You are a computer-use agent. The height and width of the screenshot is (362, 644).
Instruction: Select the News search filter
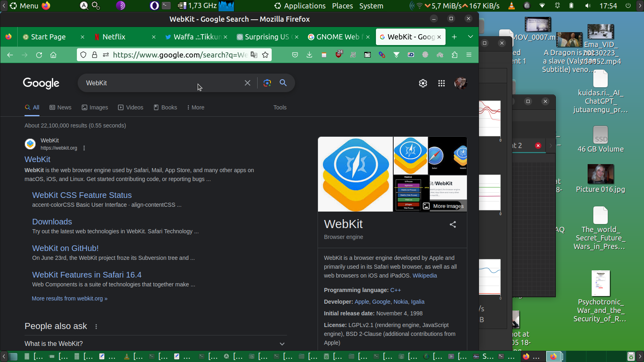pos(60,107)
